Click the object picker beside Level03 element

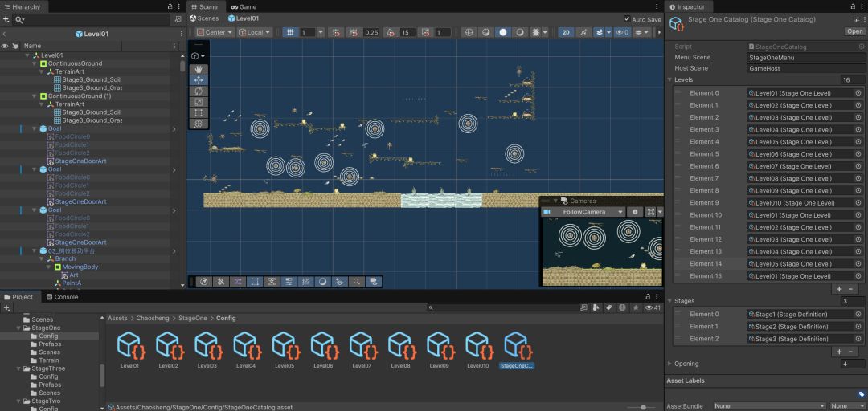[x=858, y=117]
